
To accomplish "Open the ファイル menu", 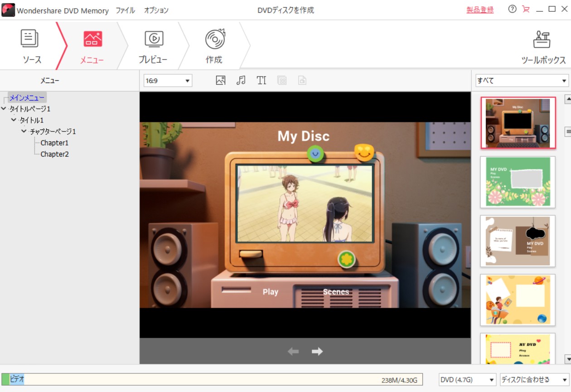I will pos(125,10).
